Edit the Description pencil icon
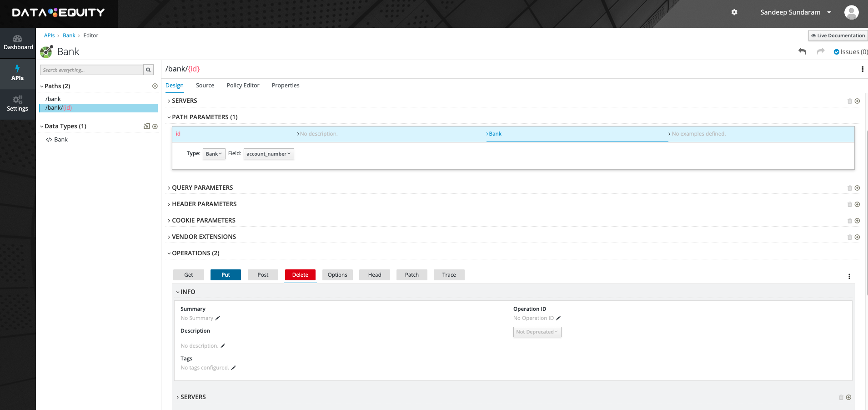The height and width of the screenshot is (410, 868). point(223,346)
